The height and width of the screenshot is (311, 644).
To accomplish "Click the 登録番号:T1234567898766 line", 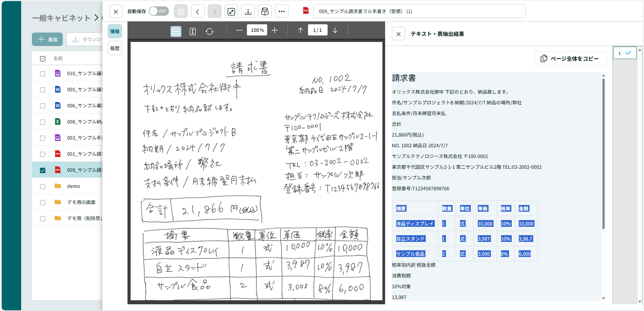I will [420, 189].
